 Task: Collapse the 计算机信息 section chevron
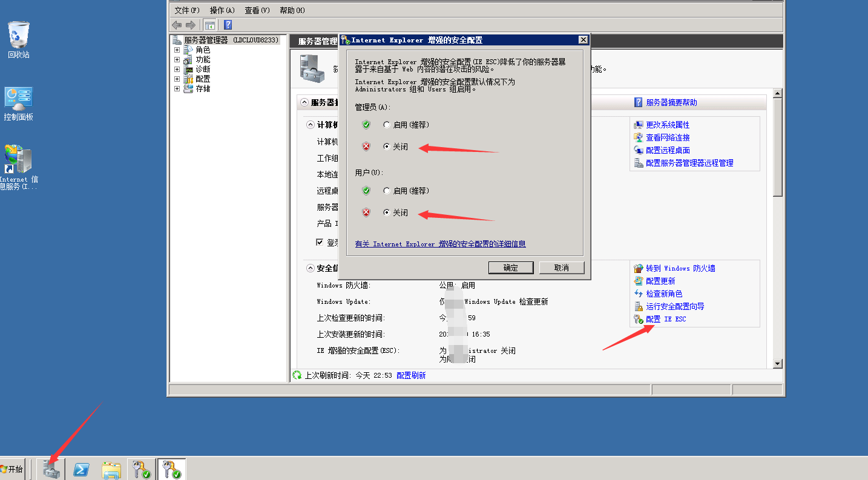pos(311,125)
